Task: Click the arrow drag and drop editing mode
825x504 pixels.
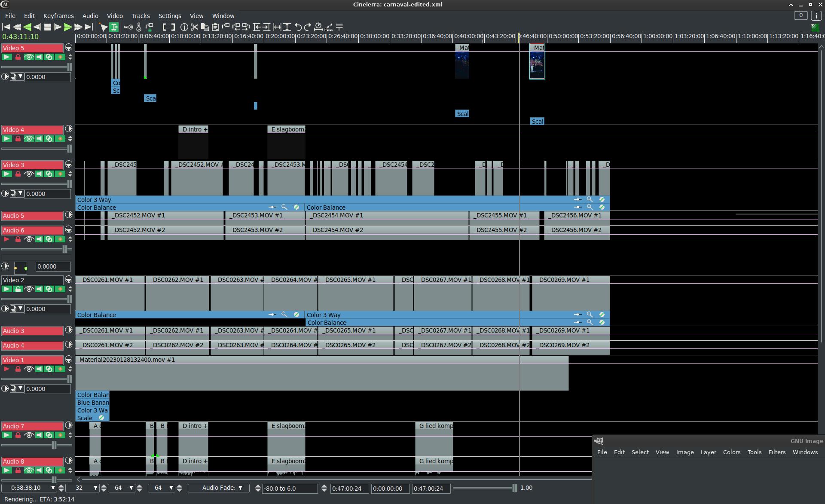Action: (x=103, y=27)
